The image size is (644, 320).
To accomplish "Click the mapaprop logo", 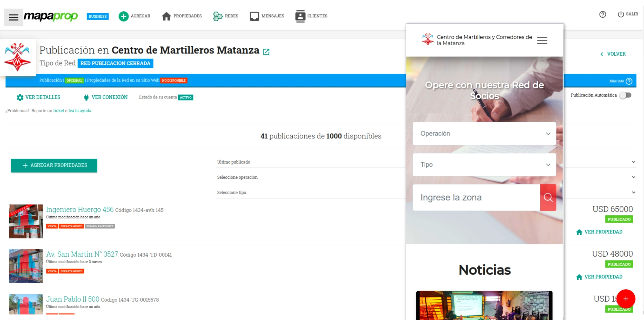I will click(x=51, y=16).
